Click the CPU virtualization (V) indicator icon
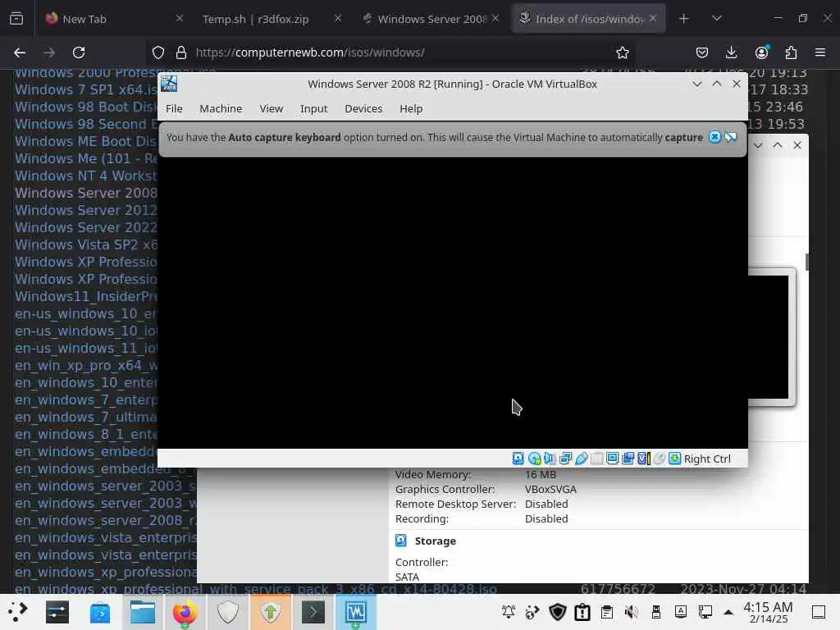 (643, 459)
